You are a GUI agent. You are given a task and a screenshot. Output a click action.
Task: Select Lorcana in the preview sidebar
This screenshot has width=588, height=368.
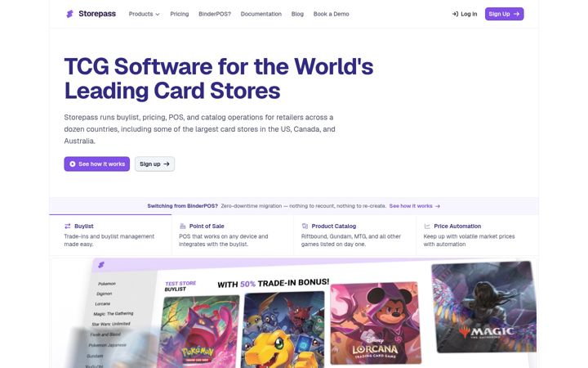[102, 303]
